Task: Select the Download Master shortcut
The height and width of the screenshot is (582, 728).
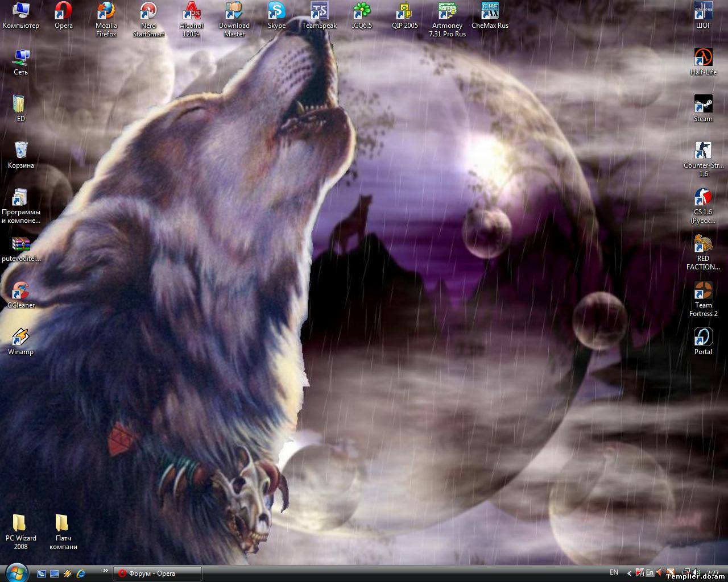Action: pyautogui.click(x=234, y=19)
